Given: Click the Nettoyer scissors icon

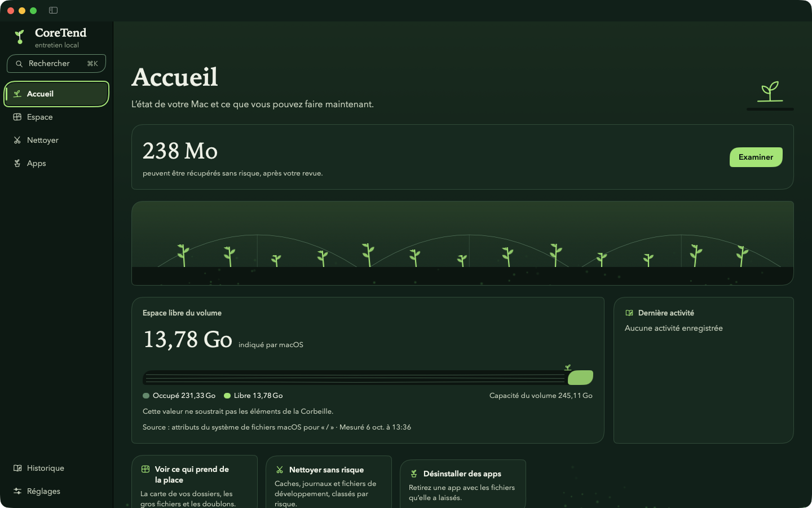Looking at the screenshot, I should pos(17,140).
